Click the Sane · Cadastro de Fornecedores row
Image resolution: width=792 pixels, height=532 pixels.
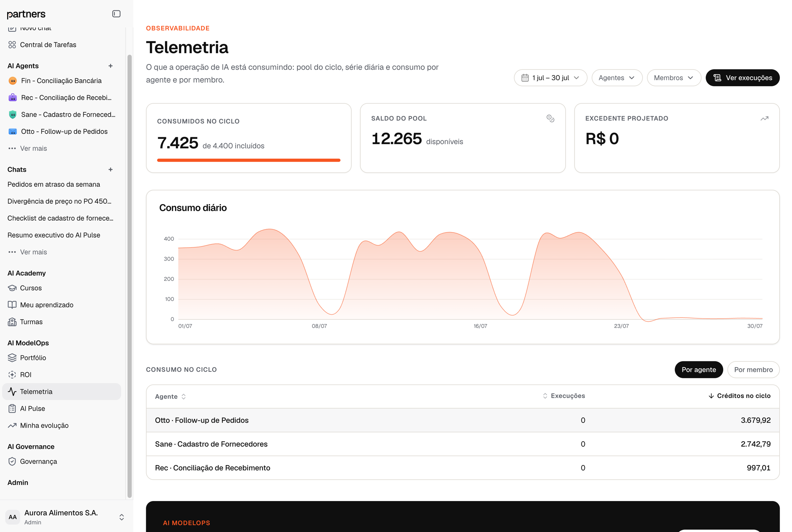point(463,444)
